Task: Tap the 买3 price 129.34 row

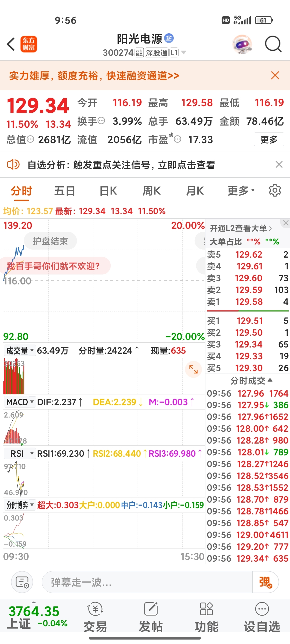Action: (x=248, y=344)
